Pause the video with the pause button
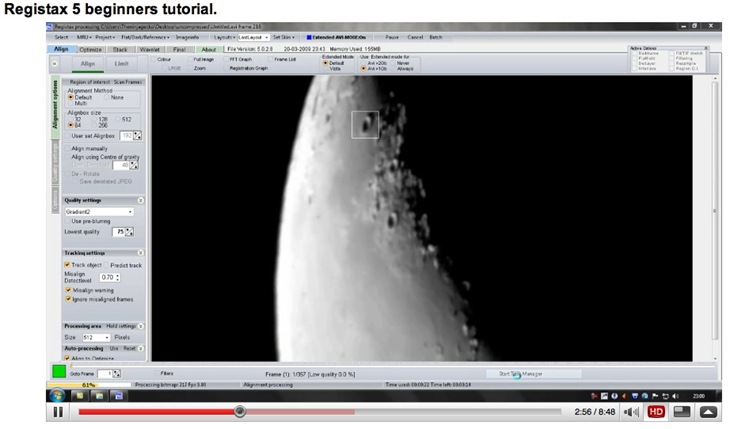 point(58,412)
